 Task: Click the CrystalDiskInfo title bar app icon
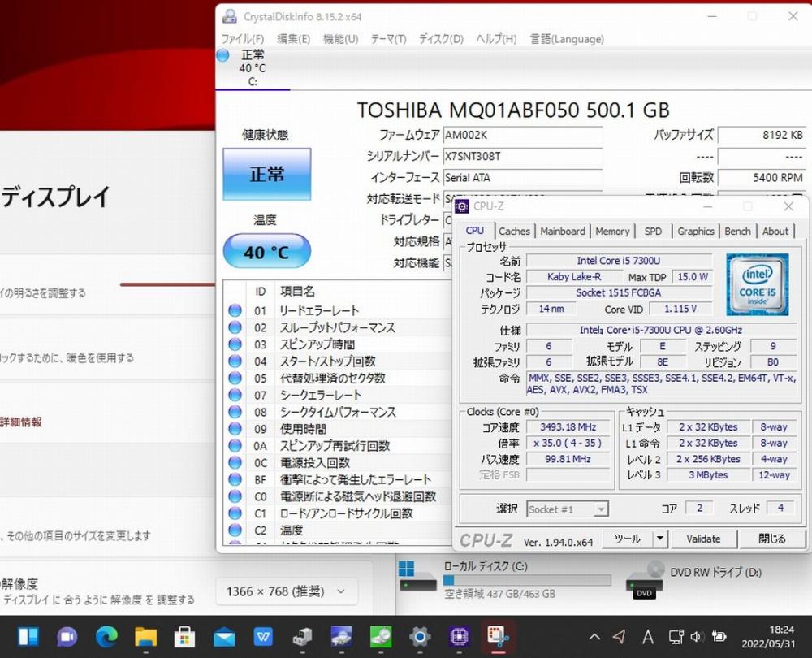230,16
